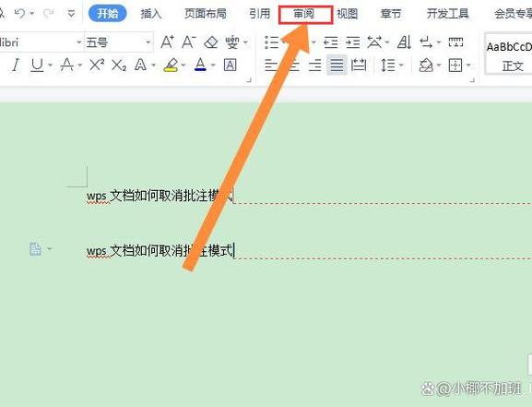Click the line spacing icon
This screenshot has width=532, height=407.
(387, 65)
